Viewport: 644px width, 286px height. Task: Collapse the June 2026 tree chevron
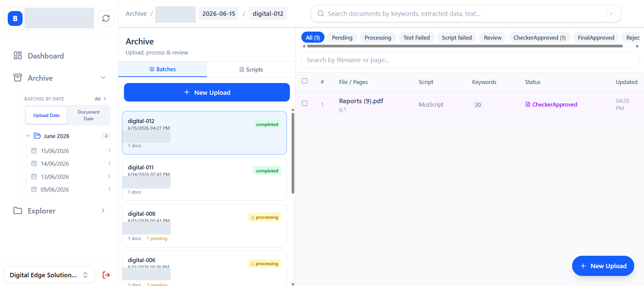[28, 136]
